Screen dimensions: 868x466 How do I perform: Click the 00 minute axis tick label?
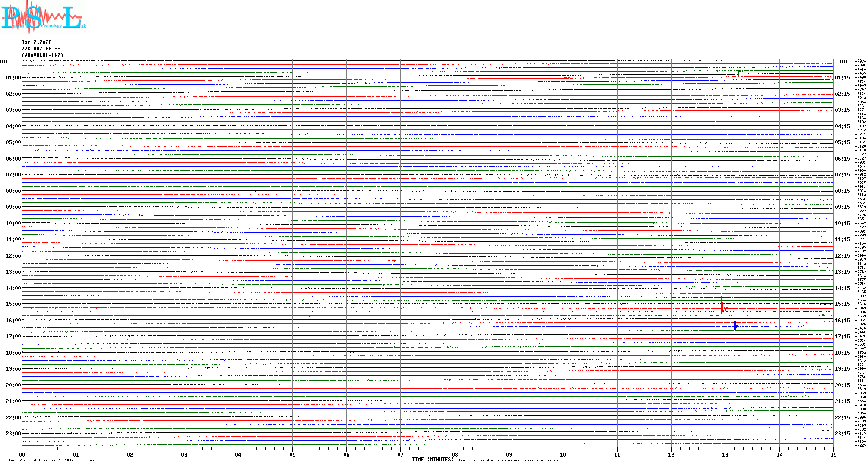22,454
